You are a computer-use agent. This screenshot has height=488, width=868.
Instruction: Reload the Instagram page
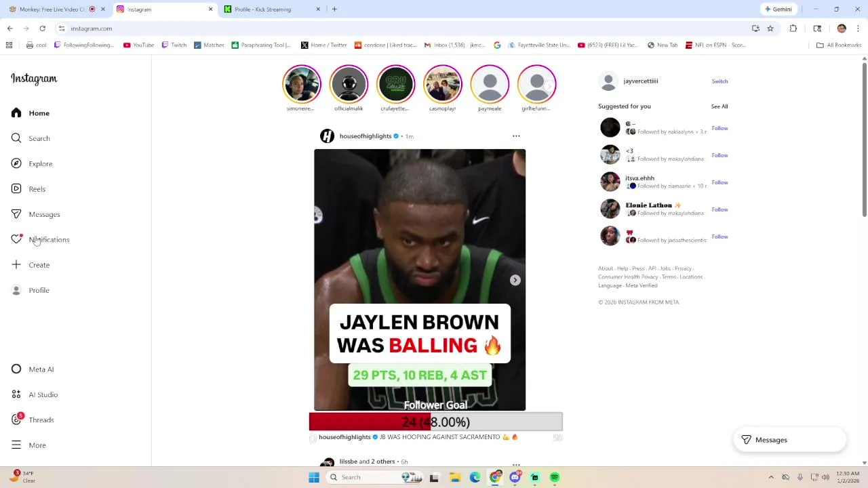[x=42, y=28]
